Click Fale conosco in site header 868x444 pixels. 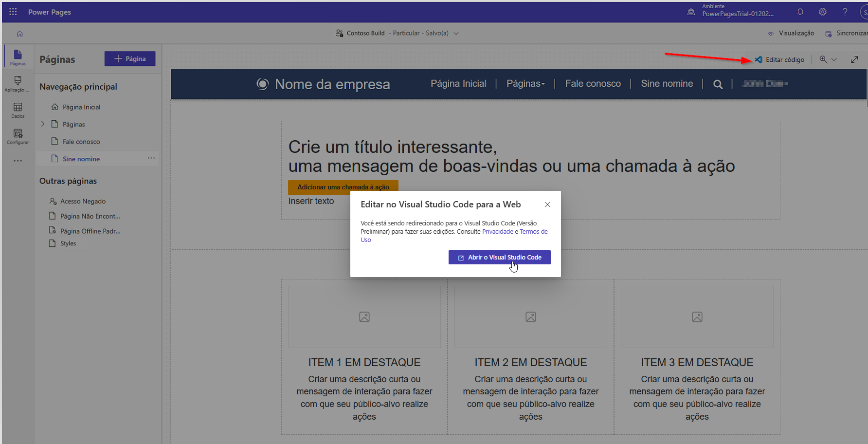point(593,84)
